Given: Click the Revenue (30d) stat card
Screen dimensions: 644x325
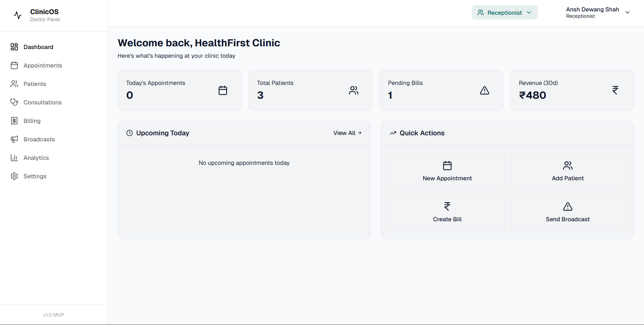Looking at the screenshot, I should pos(572,90).
